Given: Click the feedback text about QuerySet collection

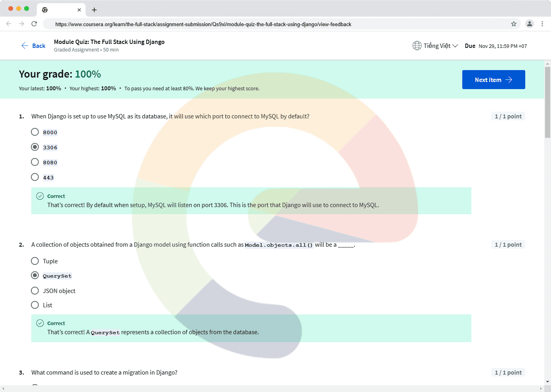Looking at the screenshot, I should pyautogui.click(x=153, y=332).
